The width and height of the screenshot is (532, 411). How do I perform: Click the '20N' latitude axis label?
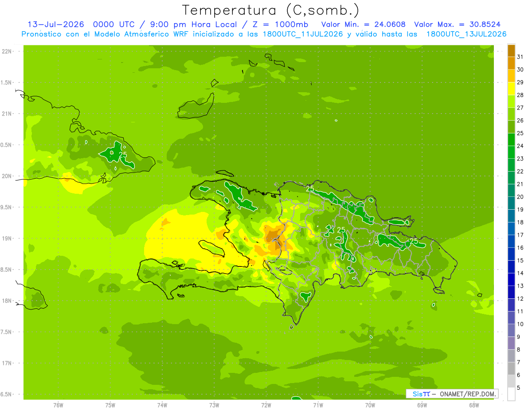[7, 176]
